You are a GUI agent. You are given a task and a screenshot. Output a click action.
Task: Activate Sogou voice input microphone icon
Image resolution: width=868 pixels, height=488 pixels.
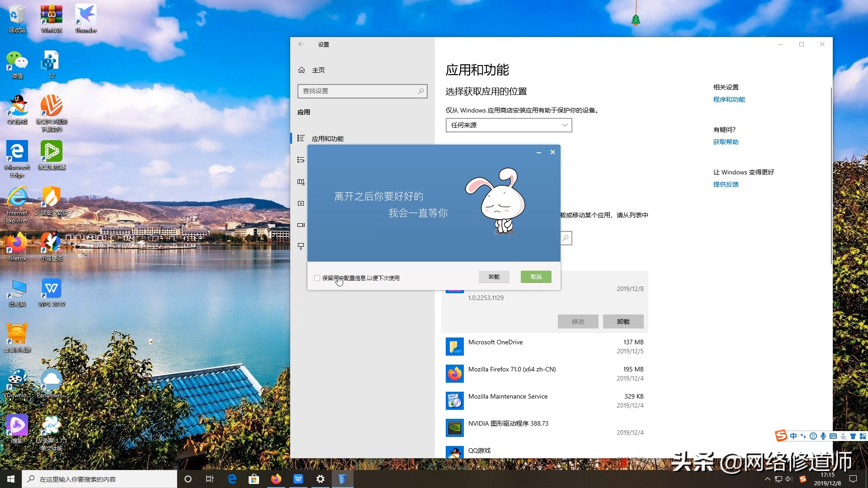[823, 436]
